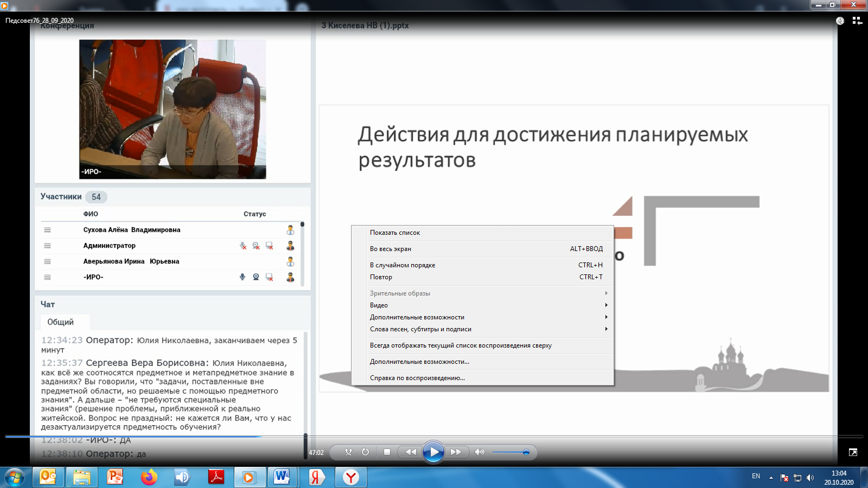
Task: Expand the "Видео" submenu
Action: point(482,305)
